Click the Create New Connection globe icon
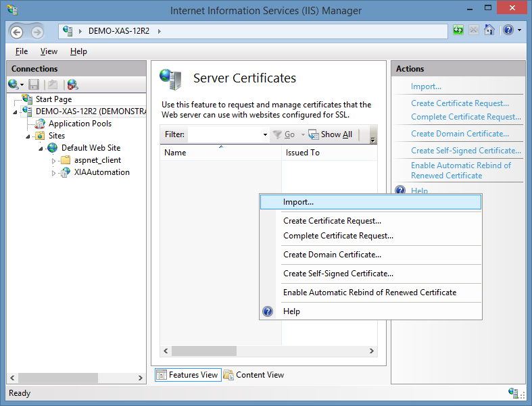Screen dimensions: 532x406 pyautogui.click(x=14, y=84)
